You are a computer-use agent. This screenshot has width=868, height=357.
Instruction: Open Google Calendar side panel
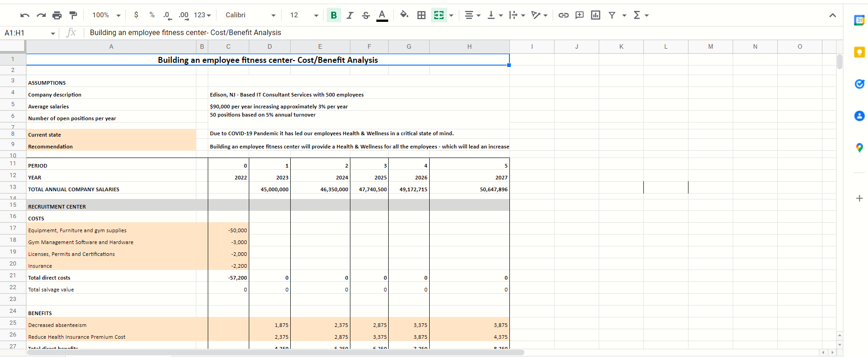pos(859,20)
